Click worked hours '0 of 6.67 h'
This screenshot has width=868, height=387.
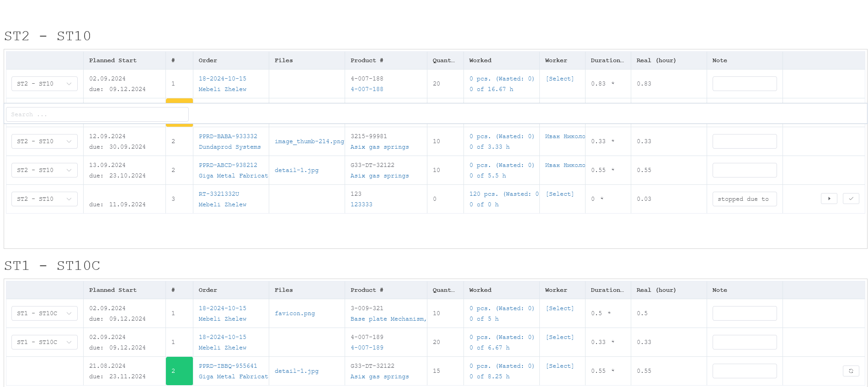coord(489,348)
